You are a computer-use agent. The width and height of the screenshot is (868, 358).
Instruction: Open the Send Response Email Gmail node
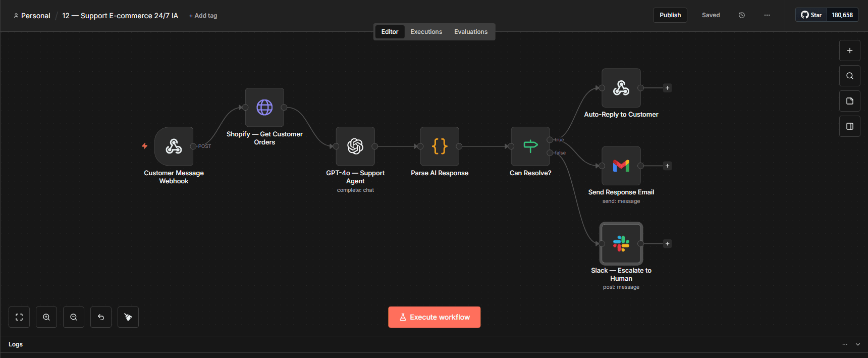coord(621,166)
